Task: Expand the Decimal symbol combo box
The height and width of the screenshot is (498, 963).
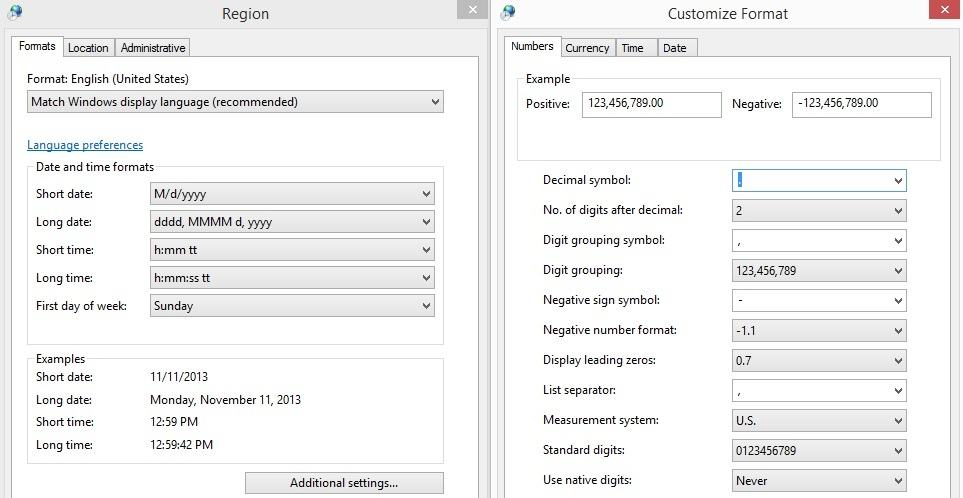Action: (819, 181)
